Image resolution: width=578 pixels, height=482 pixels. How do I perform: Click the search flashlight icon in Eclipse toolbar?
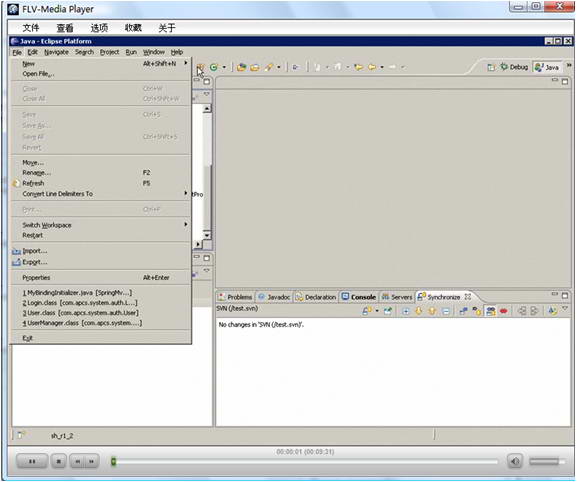[x=269, y=67]
